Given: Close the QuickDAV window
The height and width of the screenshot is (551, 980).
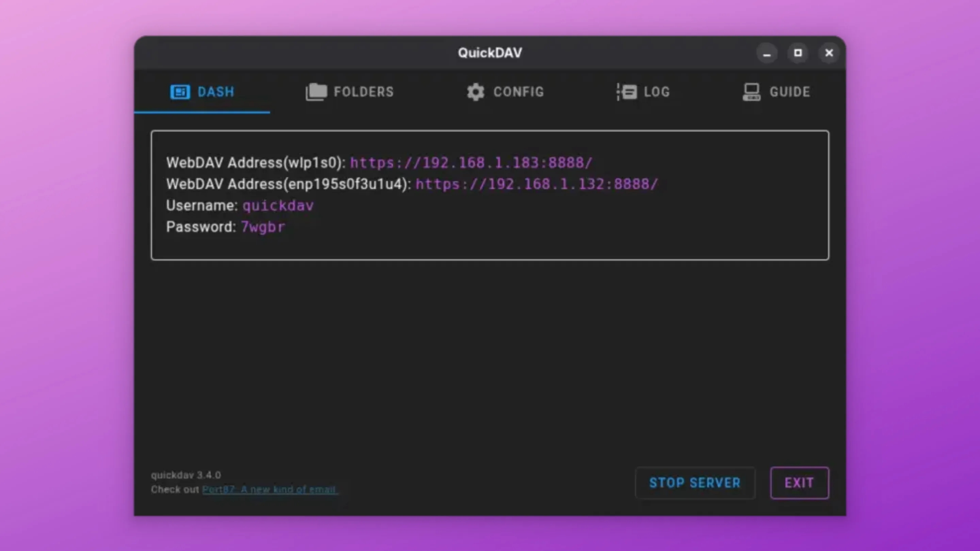Looking at the screenshot, I should [829, 53].
